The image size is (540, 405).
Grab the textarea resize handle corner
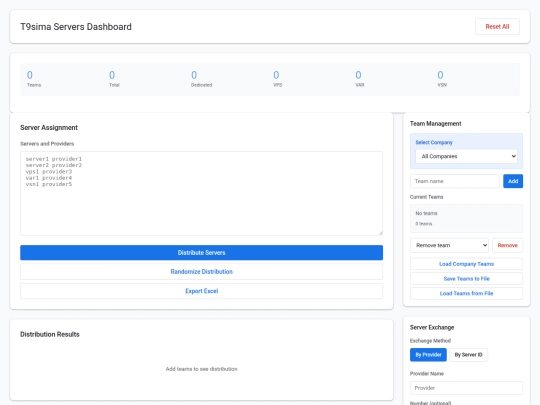click(380, 233)
